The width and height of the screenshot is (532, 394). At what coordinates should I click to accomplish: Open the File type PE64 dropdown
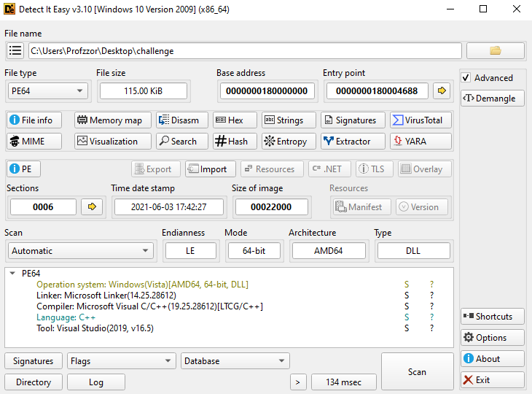(x=48, y=91)
